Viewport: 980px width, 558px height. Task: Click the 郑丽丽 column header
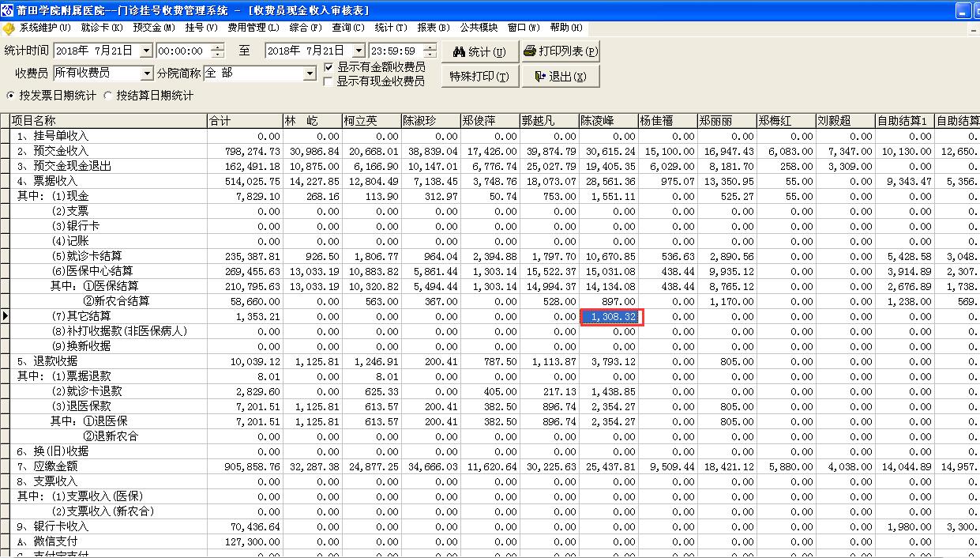point(727,121)
